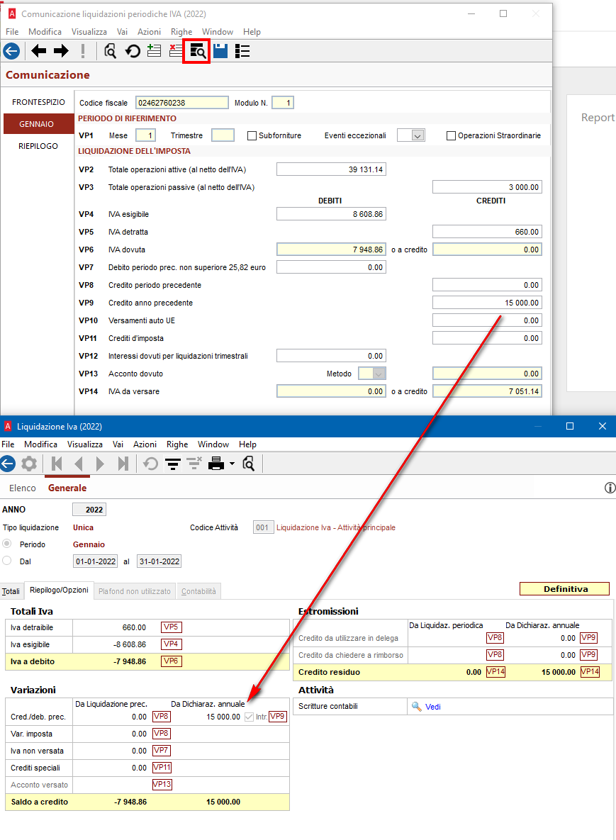The height and width of the screenshot is (840, 616).
Task: Click the previous record left arrow in Comunicazione window
Action: point(38,51)
